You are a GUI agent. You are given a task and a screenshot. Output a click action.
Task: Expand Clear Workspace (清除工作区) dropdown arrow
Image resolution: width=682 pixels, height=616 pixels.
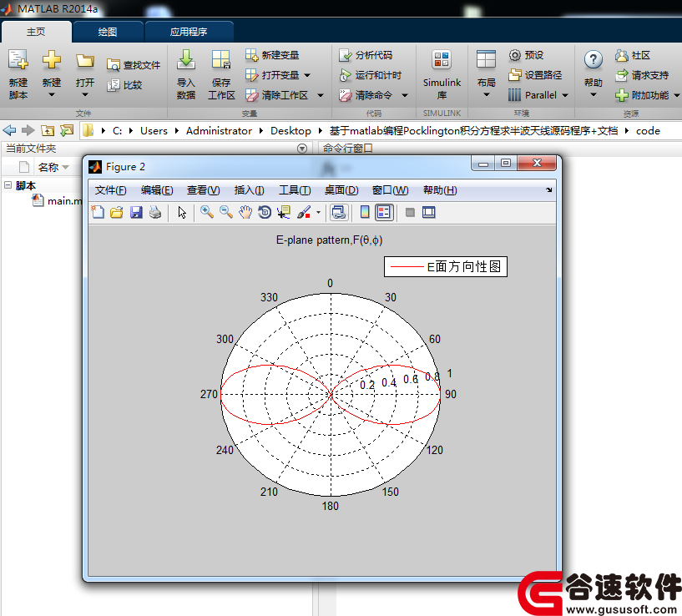321,95
